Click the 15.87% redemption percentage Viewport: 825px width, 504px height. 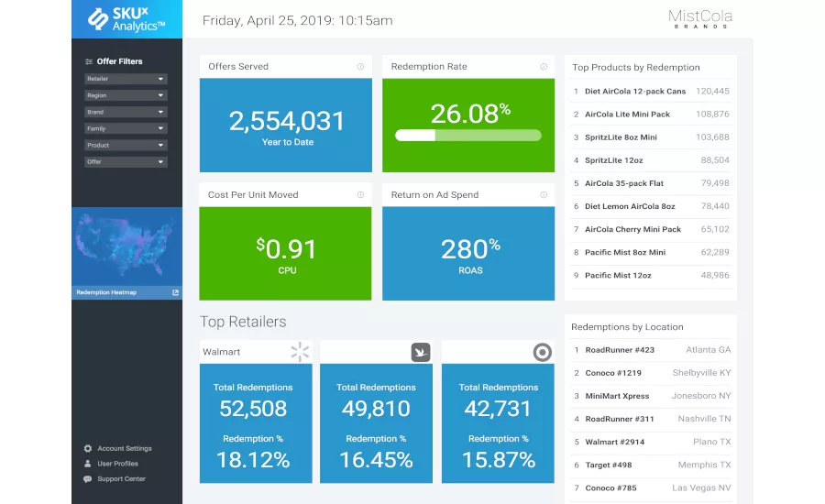coord(499,460)
